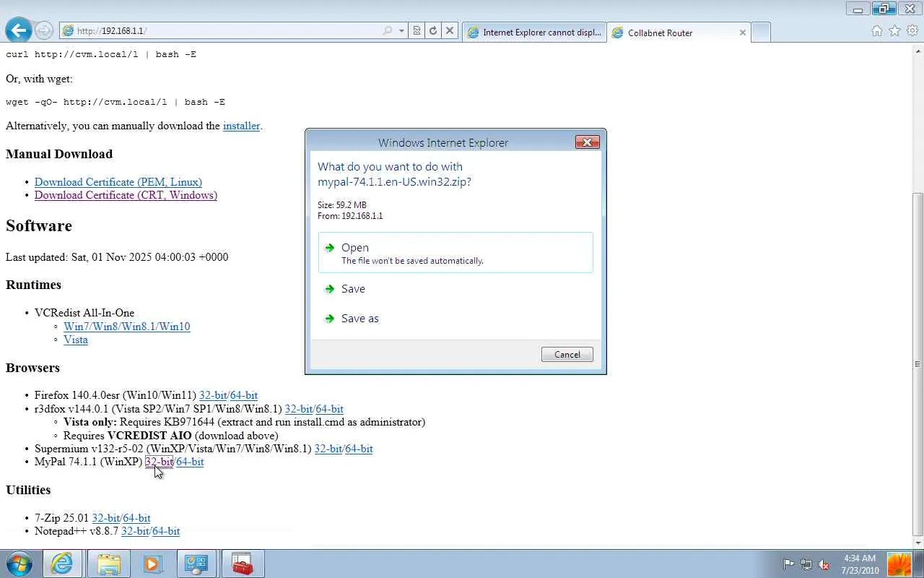Open Windows Explorer folder from taskbar

[108, 564]
